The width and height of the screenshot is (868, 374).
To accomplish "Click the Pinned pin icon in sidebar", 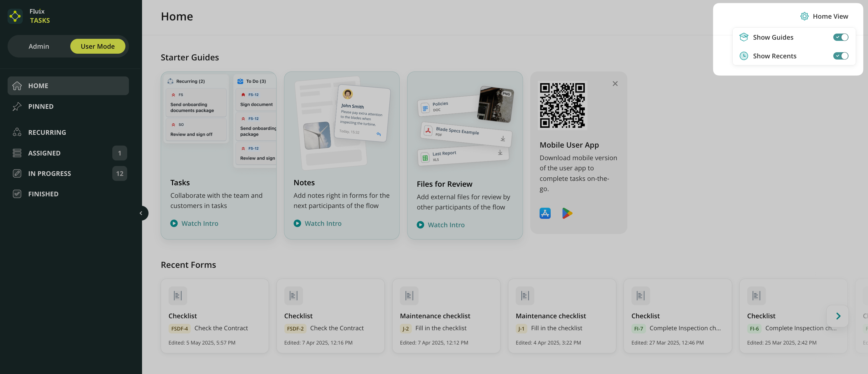I will coord(17,106).
